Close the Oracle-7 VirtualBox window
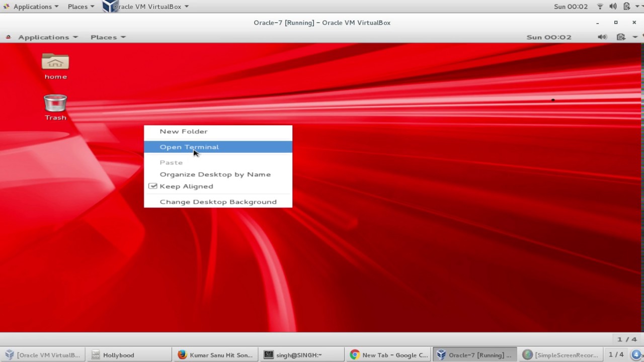 (634, 23)
